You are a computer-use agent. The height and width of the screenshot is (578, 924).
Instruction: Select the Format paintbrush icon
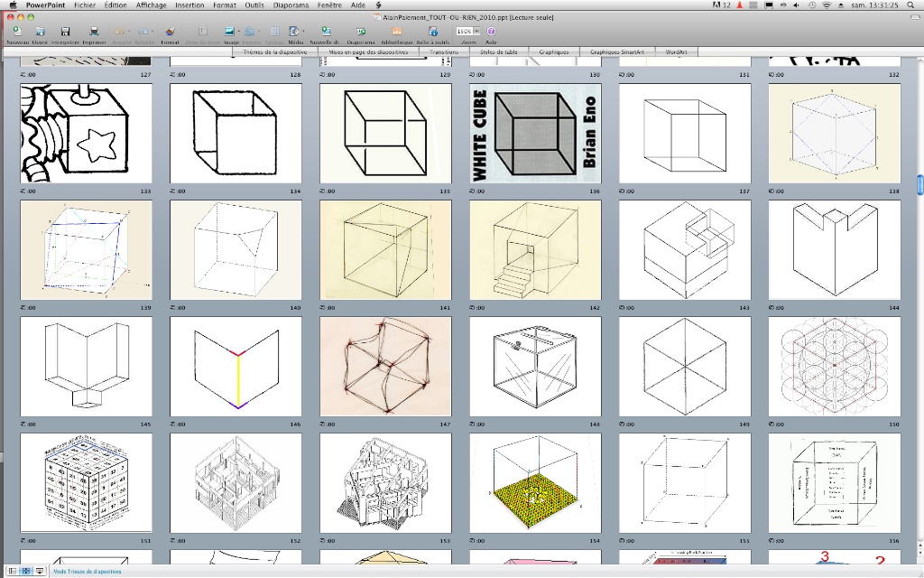pyautogui.click(x=170, y=32)
